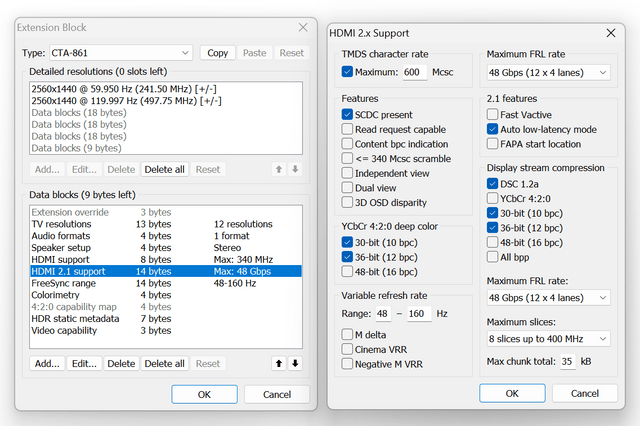Viewport: 640px width, 426px height.
Task: Enable Cinema VRR
Action: click(347, 349)
